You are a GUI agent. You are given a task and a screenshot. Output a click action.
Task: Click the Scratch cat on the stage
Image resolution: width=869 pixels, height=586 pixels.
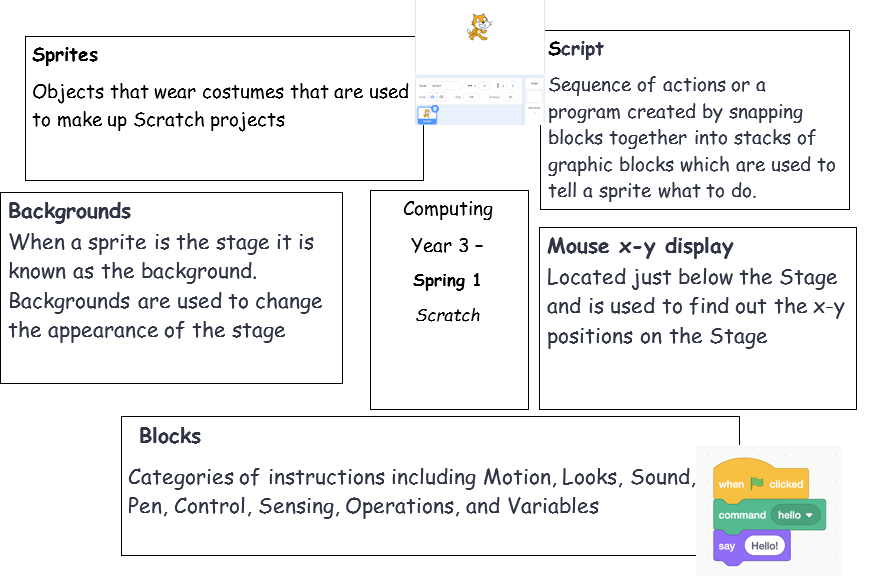tap(480, 26)
